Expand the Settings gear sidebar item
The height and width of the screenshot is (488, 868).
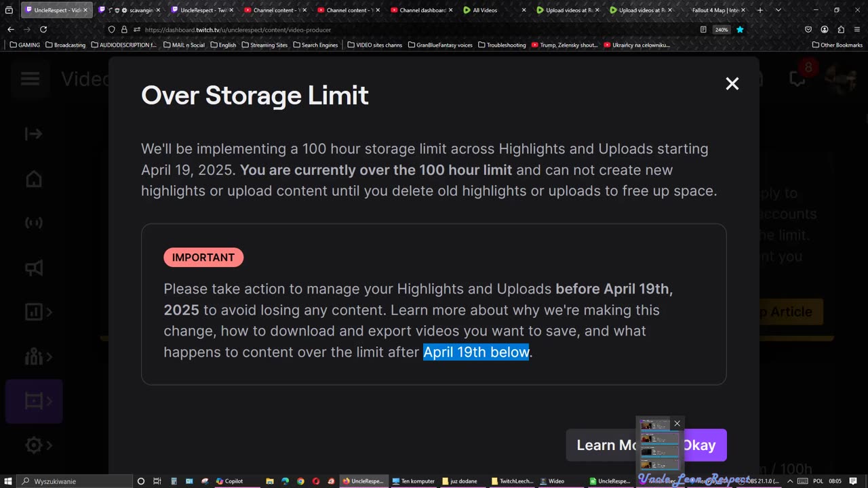click(x=37, y=445)
